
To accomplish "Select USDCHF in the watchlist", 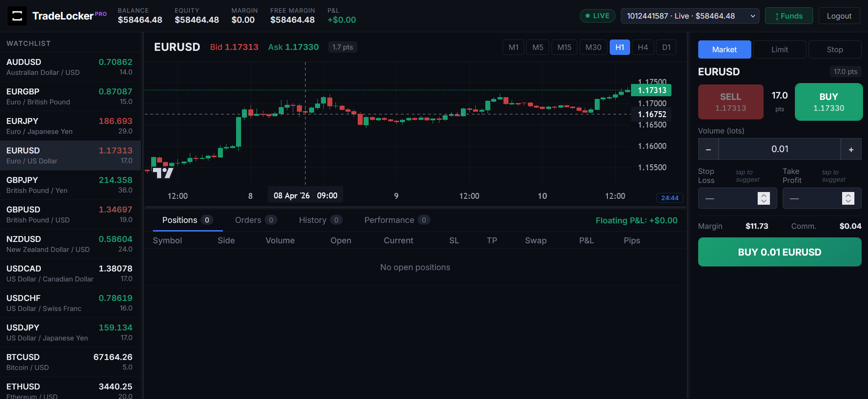I will tap(70, 303).
